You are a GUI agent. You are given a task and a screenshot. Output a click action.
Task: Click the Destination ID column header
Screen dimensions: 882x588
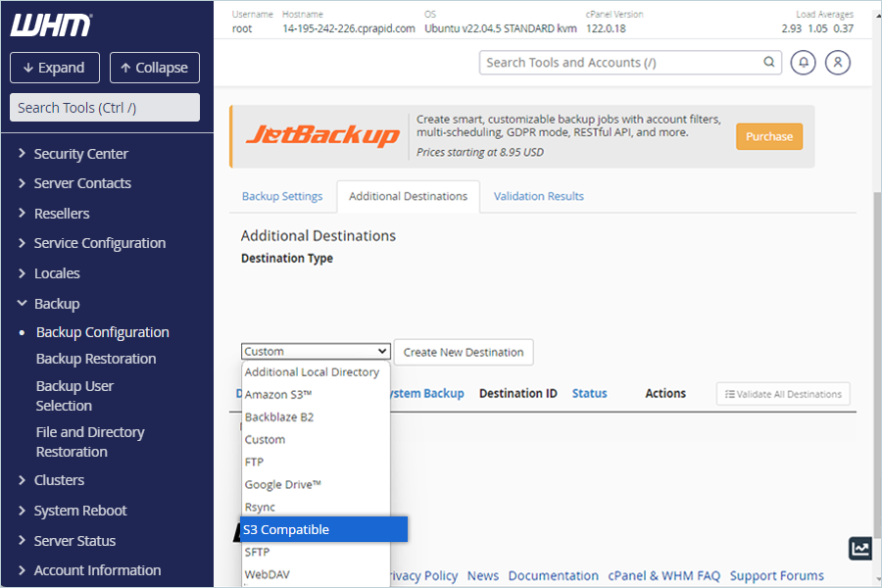click(518, 393)
